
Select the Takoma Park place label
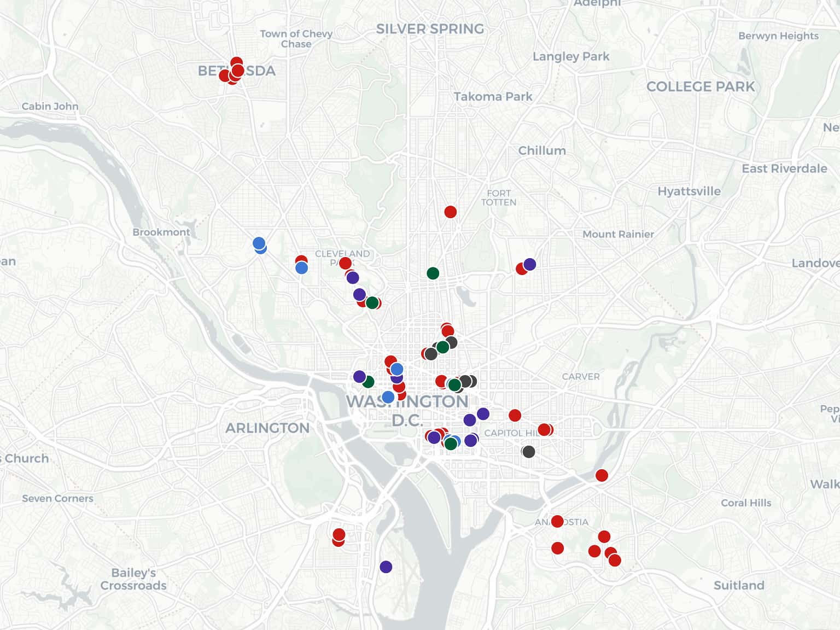[x=493, y=97]
